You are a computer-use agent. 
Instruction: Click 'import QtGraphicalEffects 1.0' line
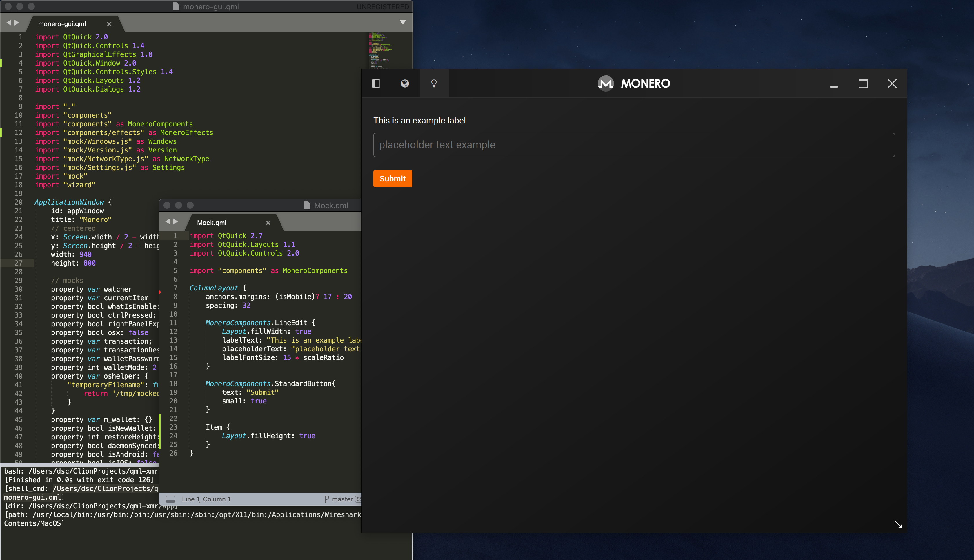coord(94,54)
